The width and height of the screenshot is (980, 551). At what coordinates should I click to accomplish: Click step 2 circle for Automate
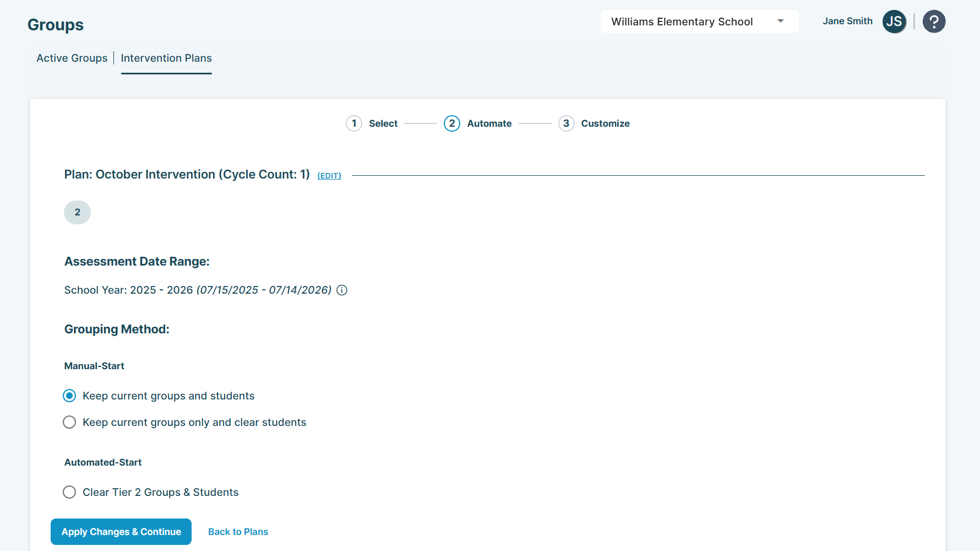point(452,123)
